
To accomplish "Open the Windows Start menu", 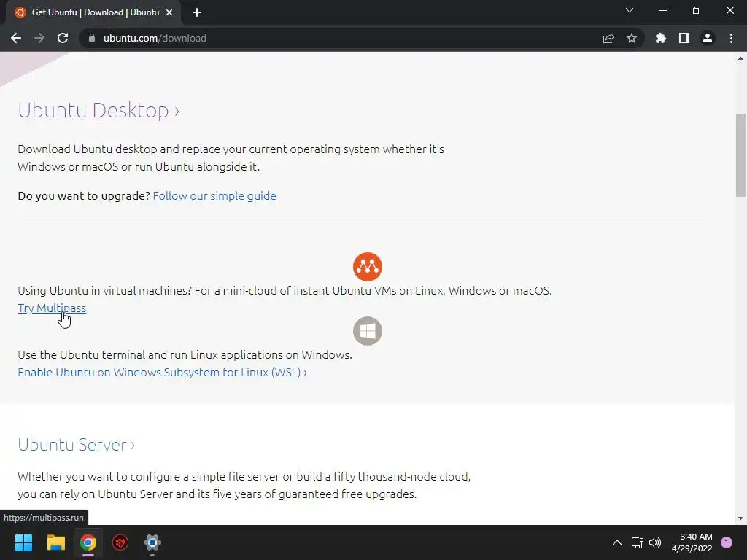I will [23, 542].
